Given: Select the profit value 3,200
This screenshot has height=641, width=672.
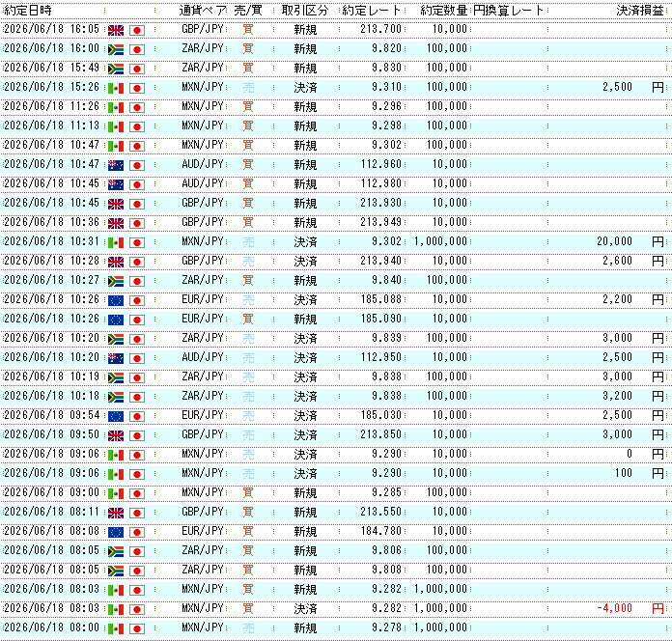Looking at the screenshot, I should click(x=618, y=396).
